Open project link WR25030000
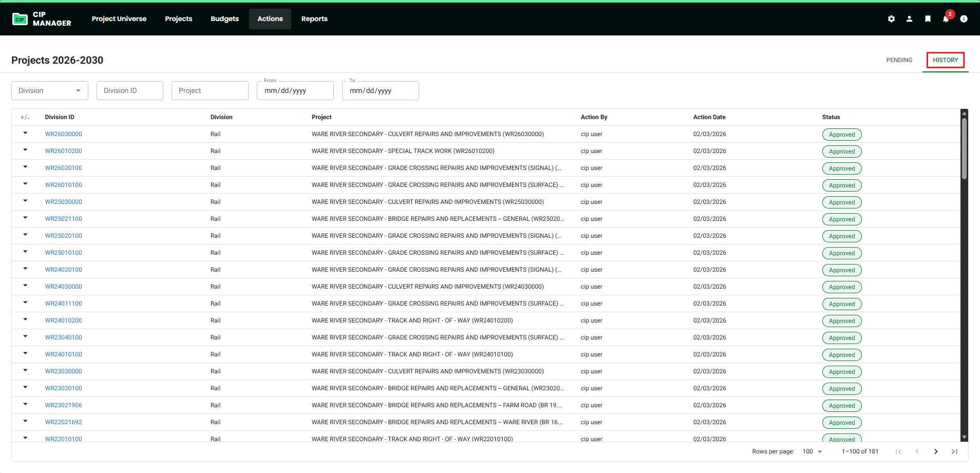Viewport: 980px width, 473px height. [63, 201]
